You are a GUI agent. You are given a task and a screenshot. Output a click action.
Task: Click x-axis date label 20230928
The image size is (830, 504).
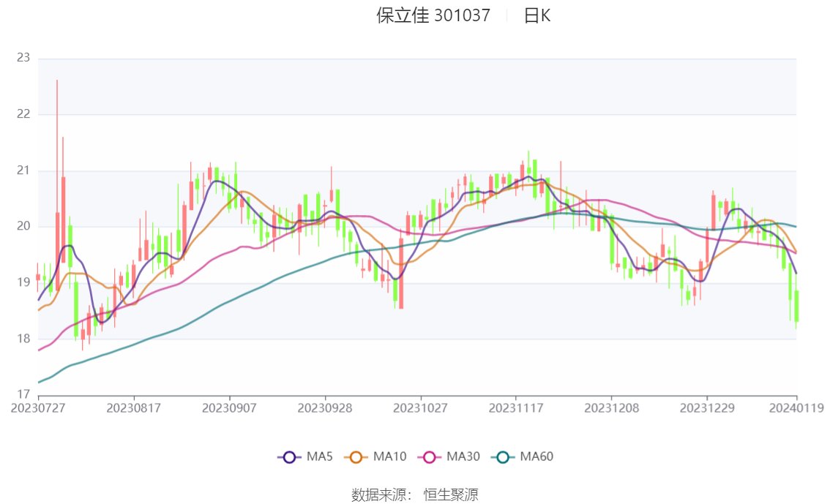tap(325, 408)
